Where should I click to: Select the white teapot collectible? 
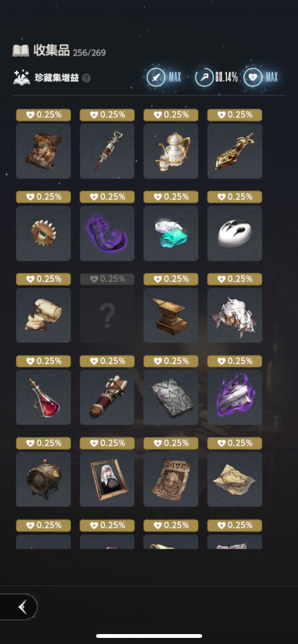coord(171,151)
